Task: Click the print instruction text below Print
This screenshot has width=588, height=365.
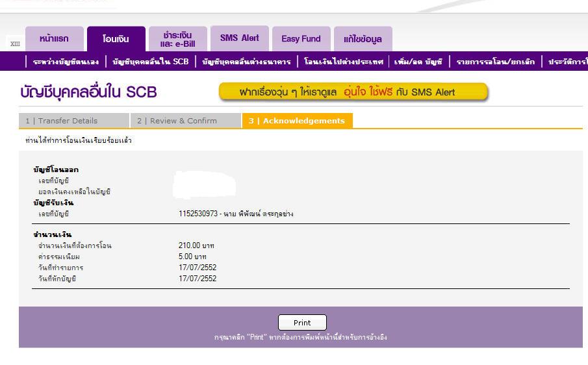Action: coord(300,337)
